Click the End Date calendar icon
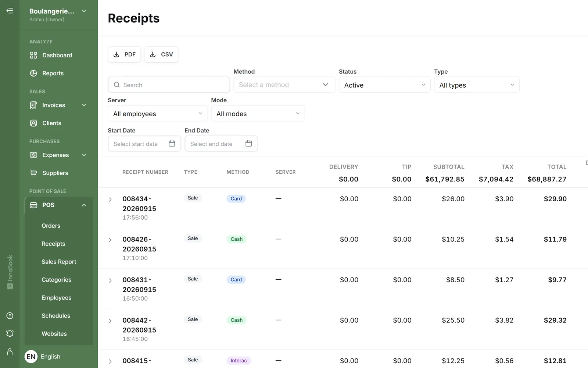The width and height of the screenshot is (588, 368). [248, 144]
